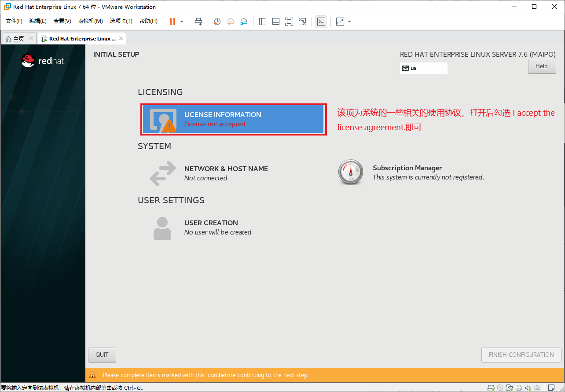Open LICENSE INFORMATION to accept the license
Viewport: 565px width, 392px height.
click(233, 119)
